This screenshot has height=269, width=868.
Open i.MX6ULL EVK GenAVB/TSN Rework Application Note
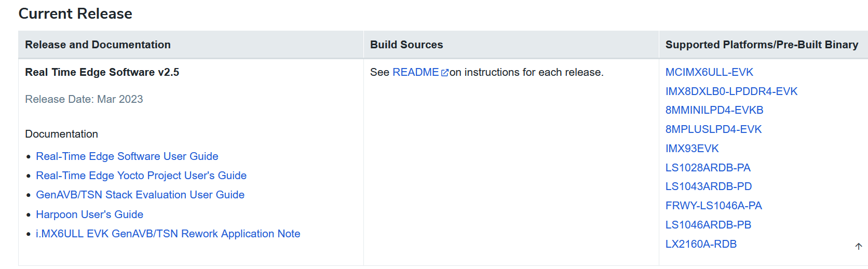(168, 234)
